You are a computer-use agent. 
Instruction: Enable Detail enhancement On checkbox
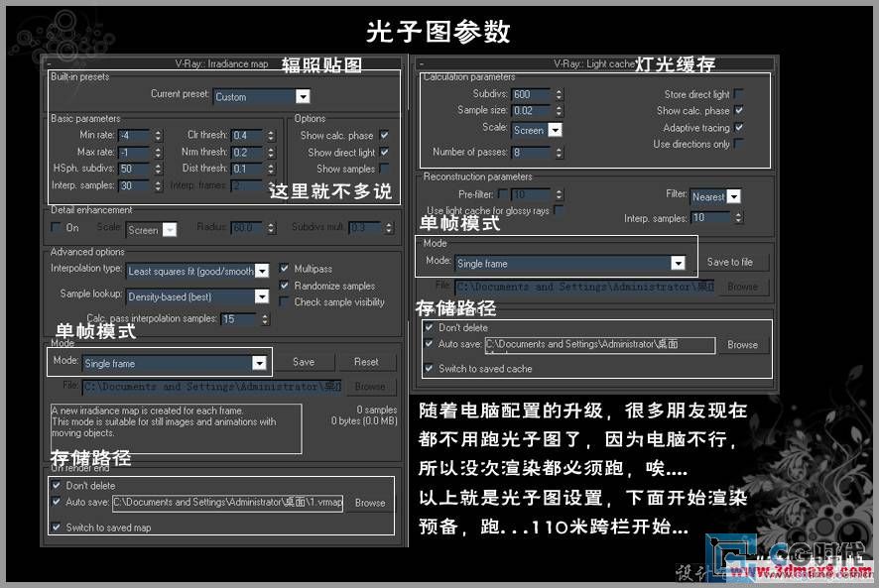tap(56, 227)
